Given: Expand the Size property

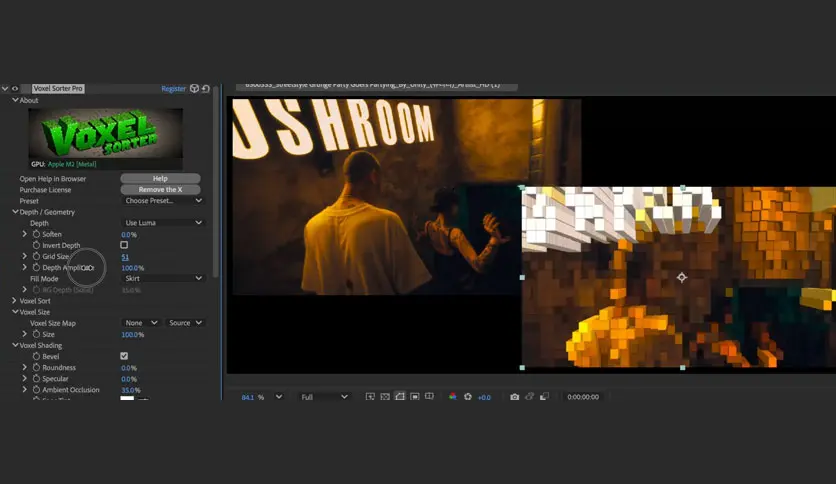Looking at the screenshot, I should click(x=25, y=334).
